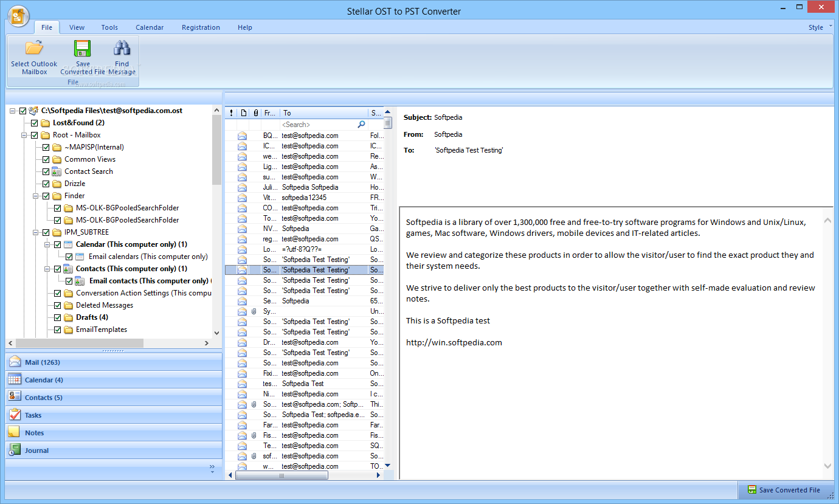
Task: Toggle the Drizzle folder checkbox
Action: 46,184
